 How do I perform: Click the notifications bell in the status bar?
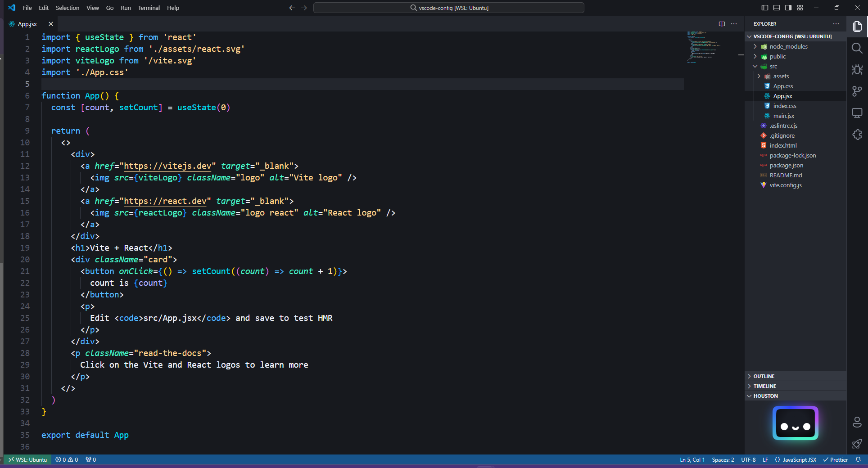pos(858,459)
